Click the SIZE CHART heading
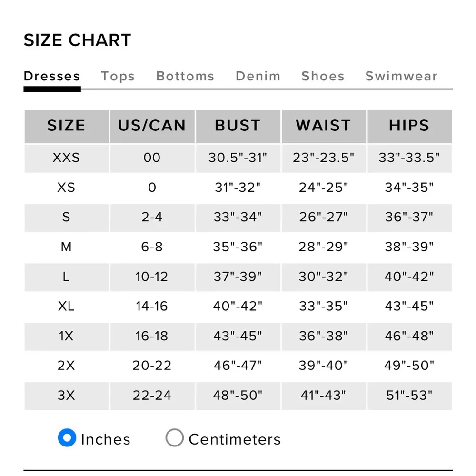Viewport: 476px width, 476px height. coord(78,41)
